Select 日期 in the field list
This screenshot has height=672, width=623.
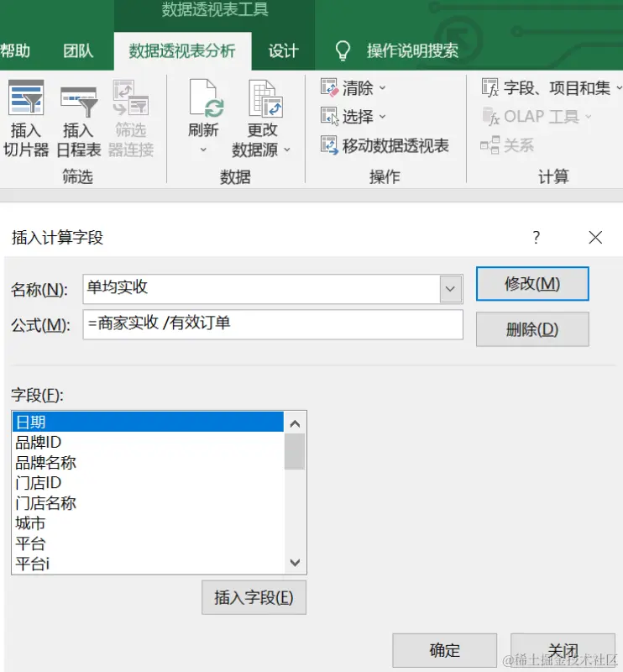(148, 422)
